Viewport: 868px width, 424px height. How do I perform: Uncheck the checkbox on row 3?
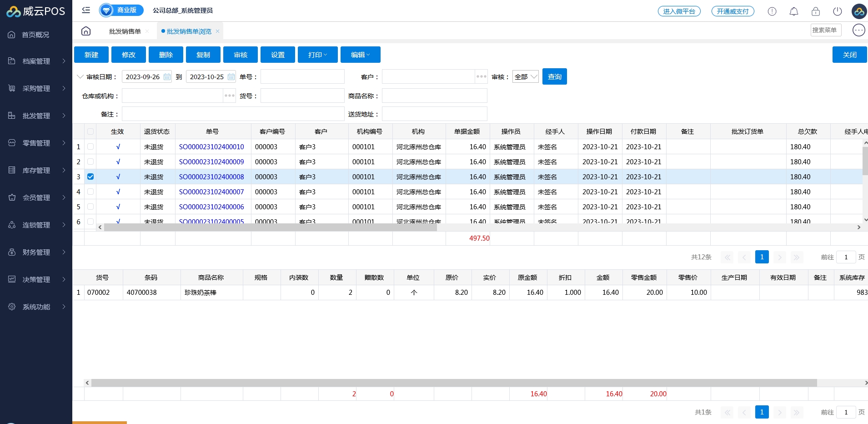point(90,177)
